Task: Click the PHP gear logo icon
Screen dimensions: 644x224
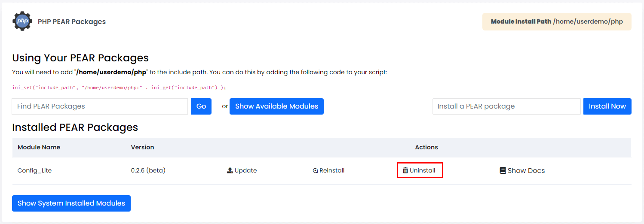Action: coord(22,21)
